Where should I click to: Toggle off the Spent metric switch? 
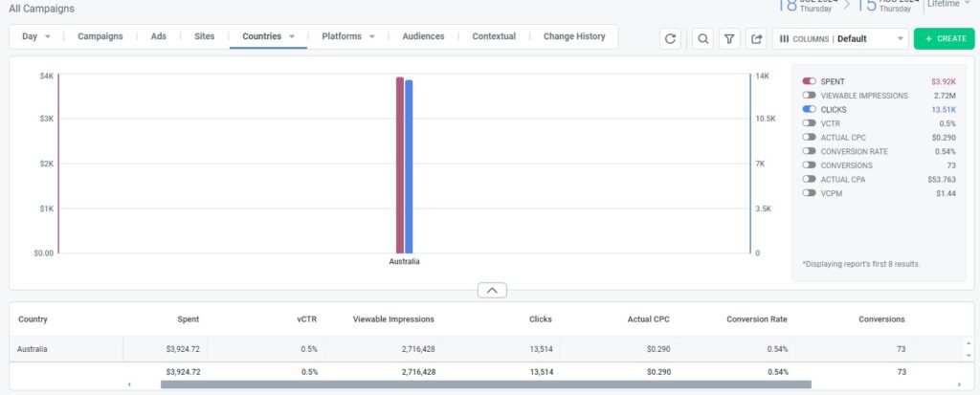point(810,81)
